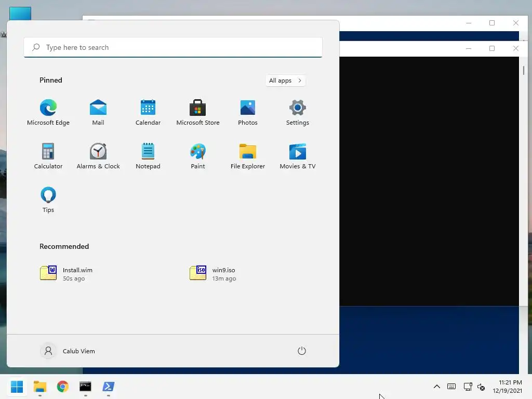Switch to Chrome on the taskbar
This screenshot has height=399, width=532.
[x=63, y=387]
